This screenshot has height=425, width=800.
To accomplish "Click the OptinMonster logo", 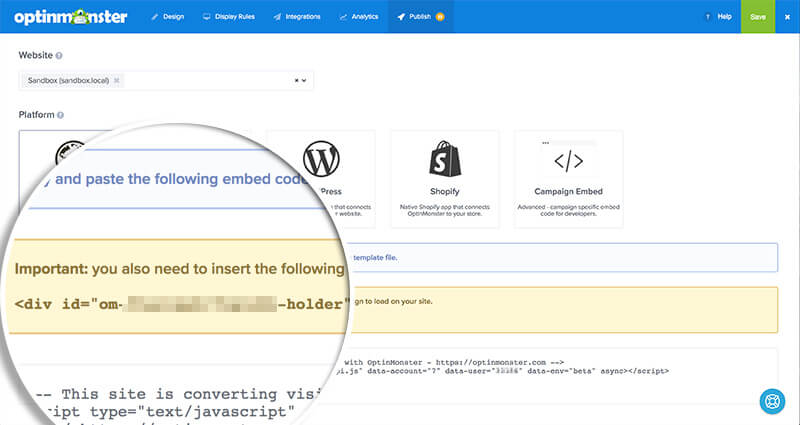I will click(71, 17).
